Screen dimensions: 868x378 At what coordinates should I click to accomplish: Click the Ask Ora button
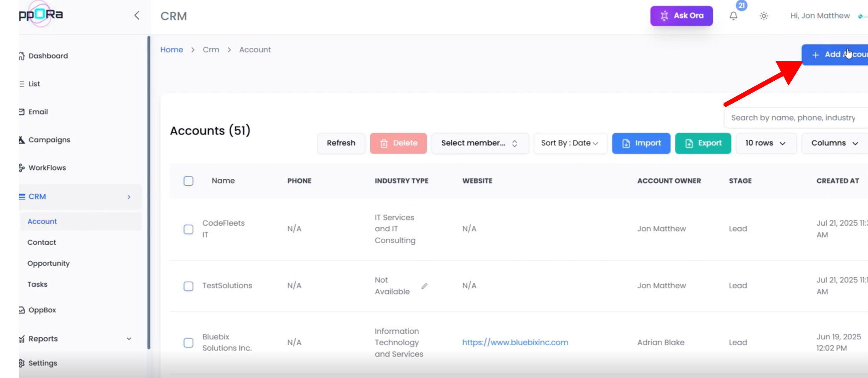click(x=681, y=16)
